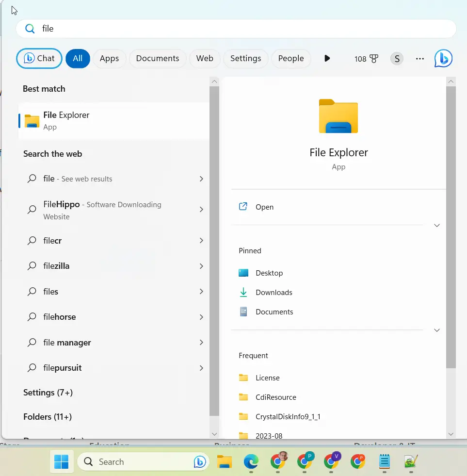Click Bing icon in the taskbar search box
467x476 pixels.
click(x=200, y=462)
